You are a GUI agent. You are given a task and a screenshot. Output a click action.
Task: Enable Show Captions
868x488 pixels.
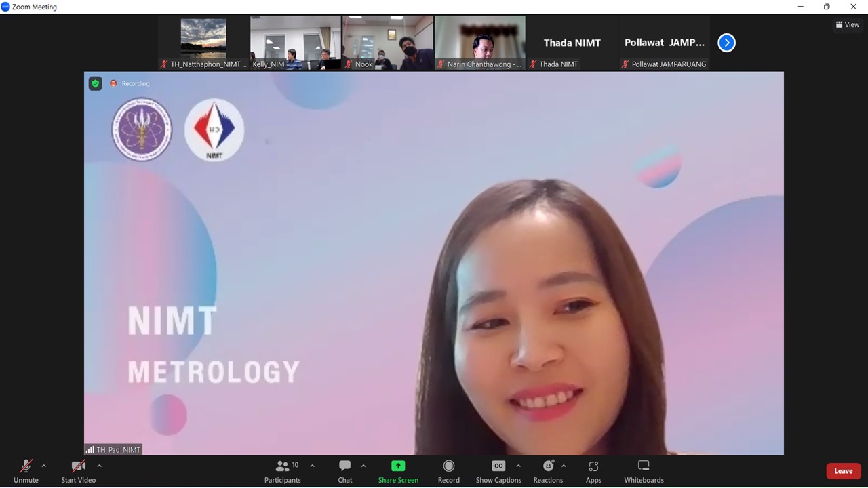498,471
